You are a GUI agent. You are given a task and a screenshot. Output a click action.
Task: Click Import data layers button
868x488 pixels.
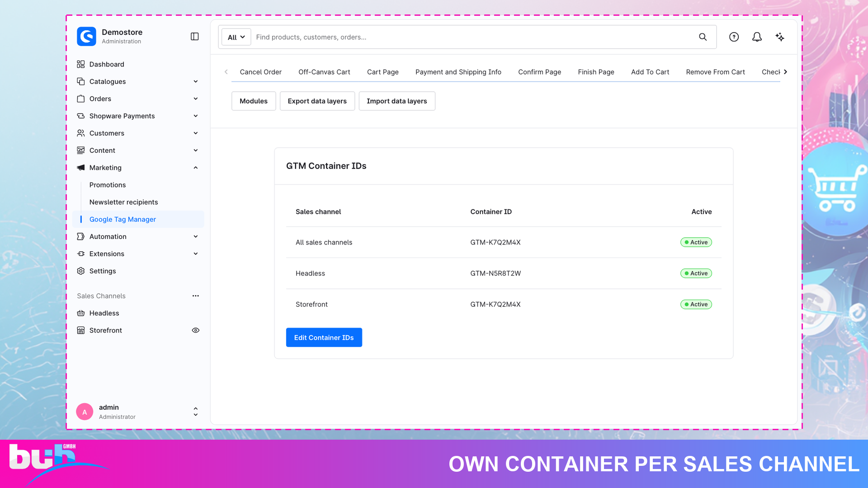point(397,101)
